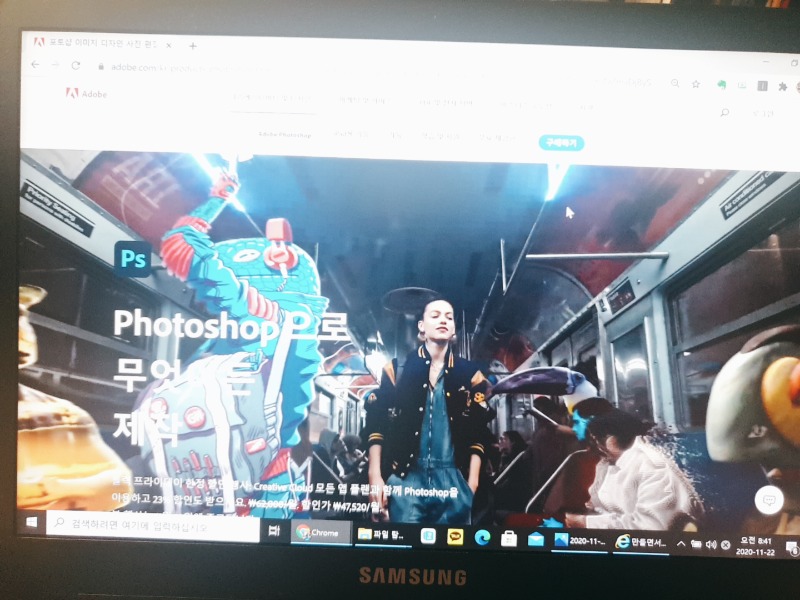Open the Adobe site search icon
This screenshot has width=800, height=600.
(x=724, y=112)
